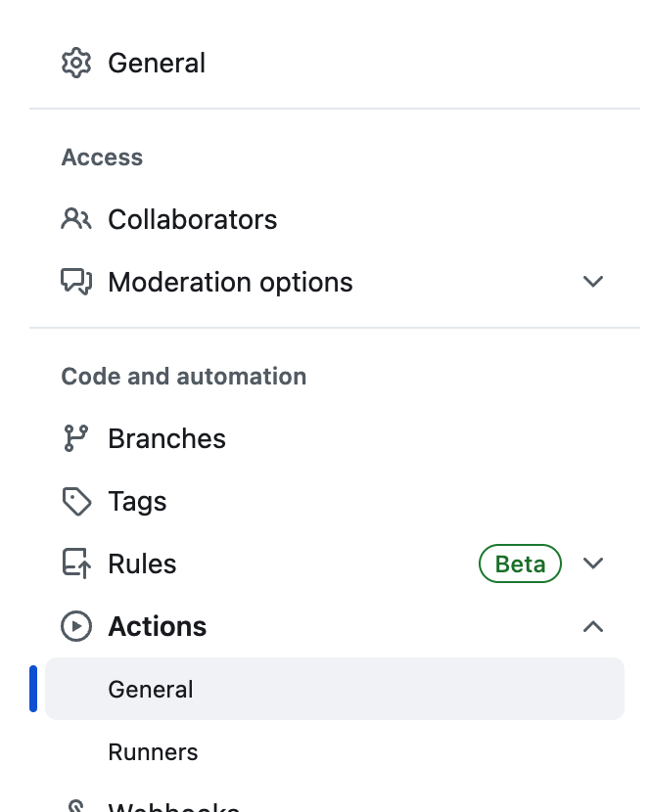
Task: Expand the Moderation options chevron
Action: click(592, 282)
